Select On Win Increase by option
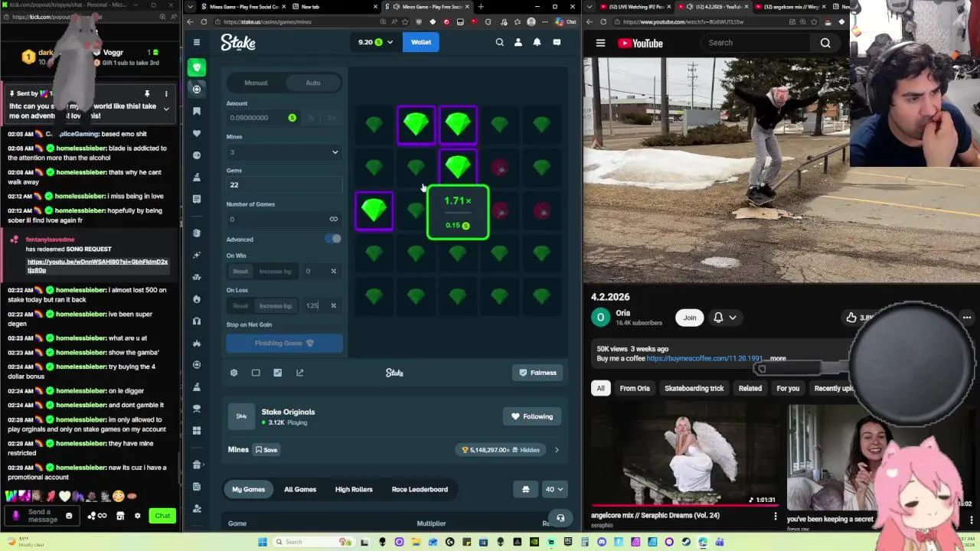Viewport: 980px width, 551px height. click(x=276, y=271)
